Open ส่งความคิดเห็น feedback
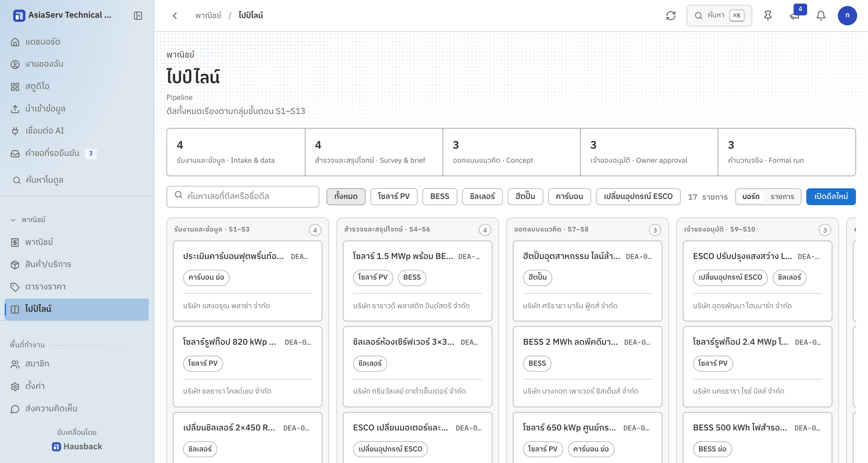 pyautogui.click(x=77, y=409)
